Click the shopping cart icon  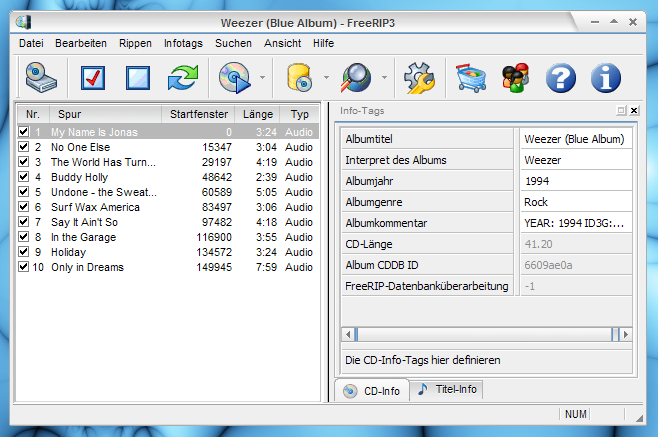tap(471, 78)
